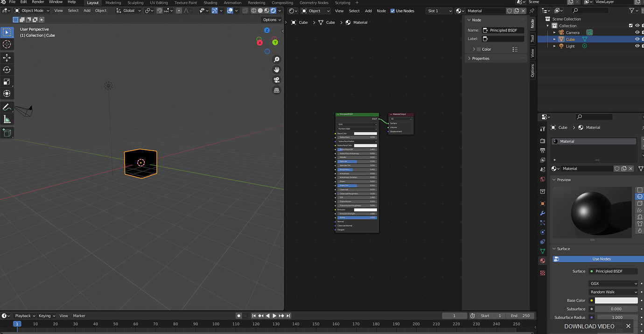Viewport: 644px width, 334px height.
Task: Toggle the Use Nodes checkbox in header
Action: coord(392,11)
